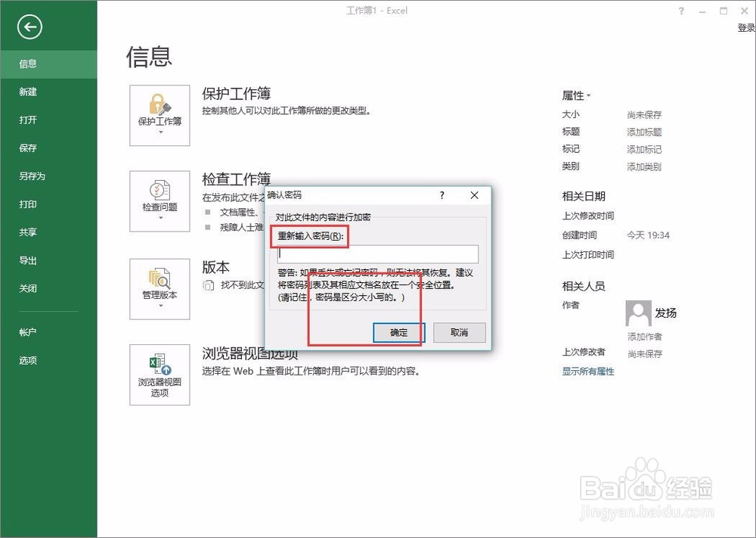The height and width of the screenshot is (538, 756).
Task: Click the author avatar for 发扬
Action: click(638, 313)
